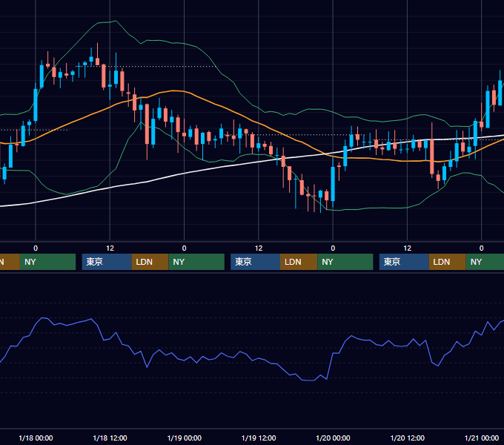Screen dimensions: 504x445
Task: Click the "0" hour label above 1/19 00:00
Action: 184,248
